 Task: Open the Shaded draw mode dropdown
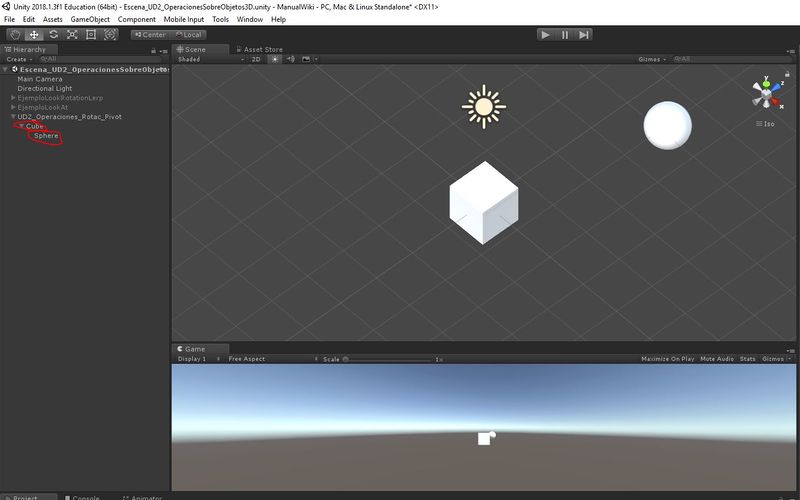(x=210, y=59)
